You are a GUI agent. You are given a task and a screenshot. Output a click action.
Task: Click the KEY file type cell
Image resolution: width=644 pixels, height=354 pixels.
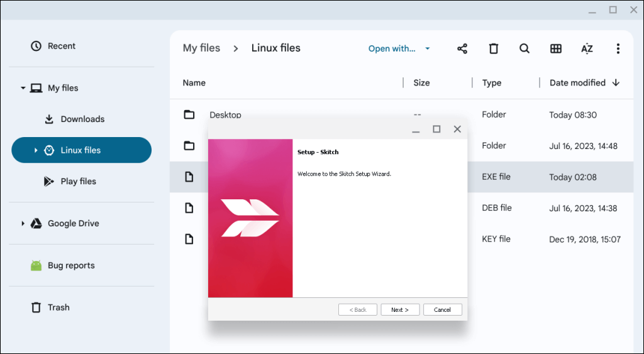(x=496, y=240)
